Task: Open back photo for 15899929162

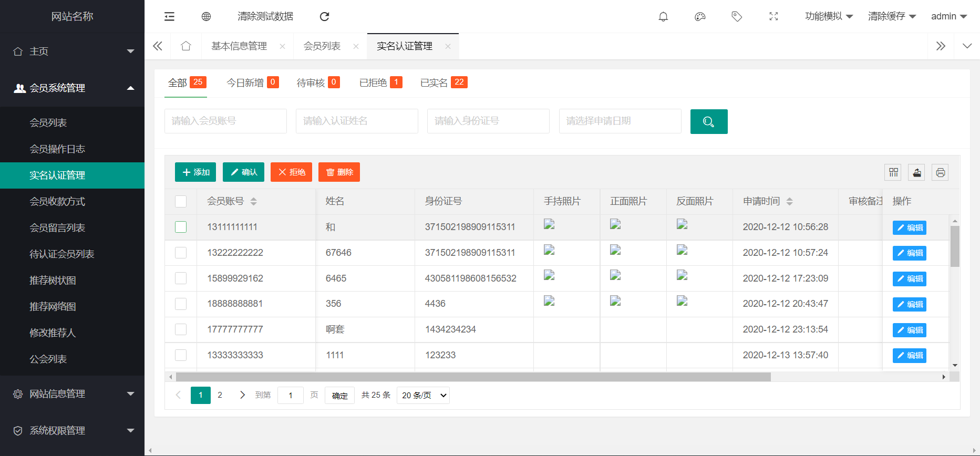Action: pos(682,275)
